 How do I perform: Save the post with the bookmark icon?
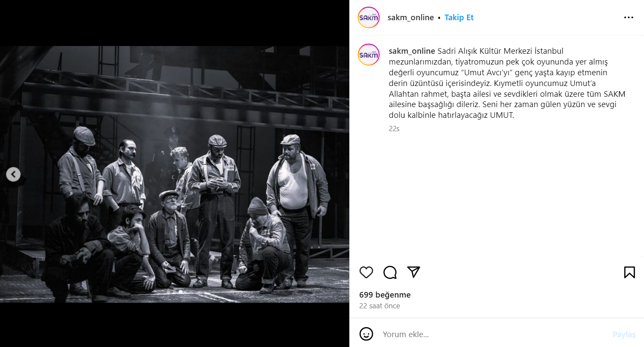click(629, 272)
